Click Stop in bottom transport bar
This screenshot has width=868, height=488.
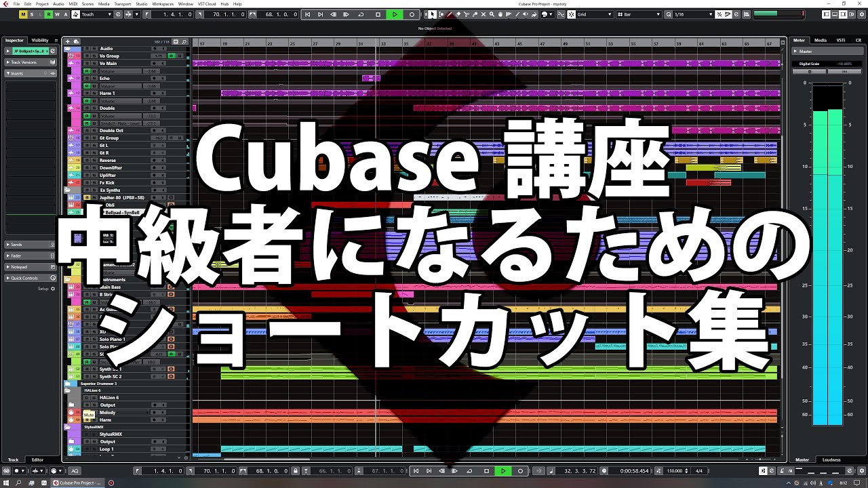(x=486, y=471)
